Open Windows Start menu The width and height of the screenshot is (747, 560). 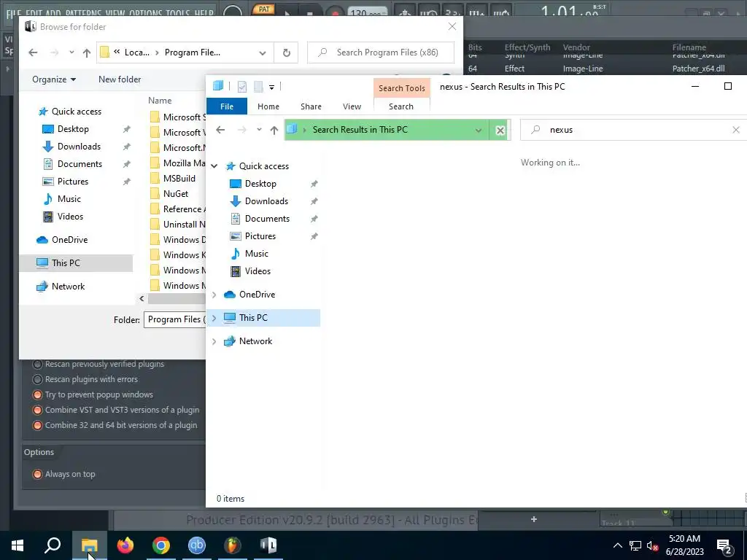[18, 545]
